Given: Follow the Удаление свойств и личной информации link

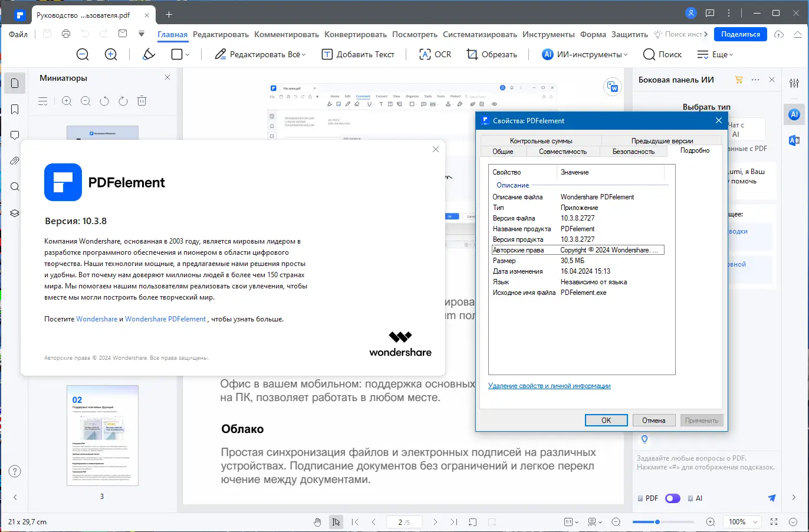Looking at the screenshot, I should click(x=550, y=386).
